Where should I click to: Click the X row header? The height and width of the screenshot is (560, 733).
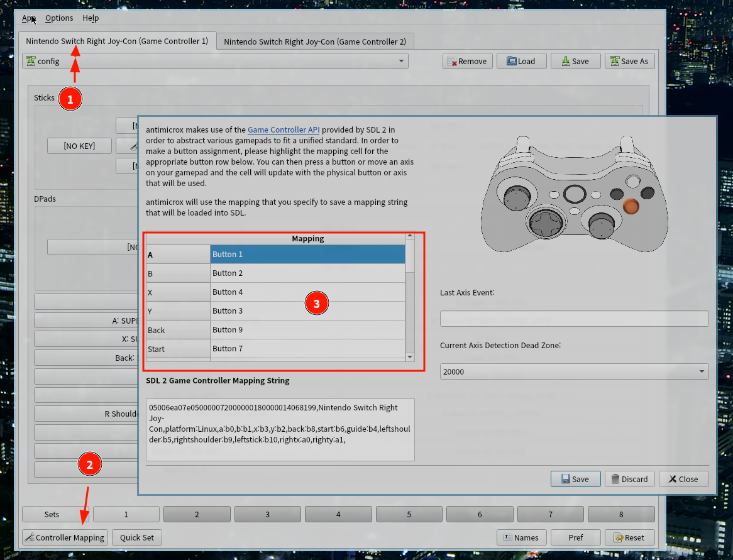tap(178, 292)
